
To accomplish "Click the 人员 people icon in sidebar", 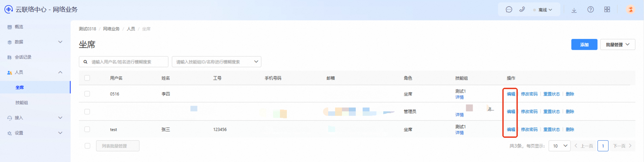I will point(10,73).
